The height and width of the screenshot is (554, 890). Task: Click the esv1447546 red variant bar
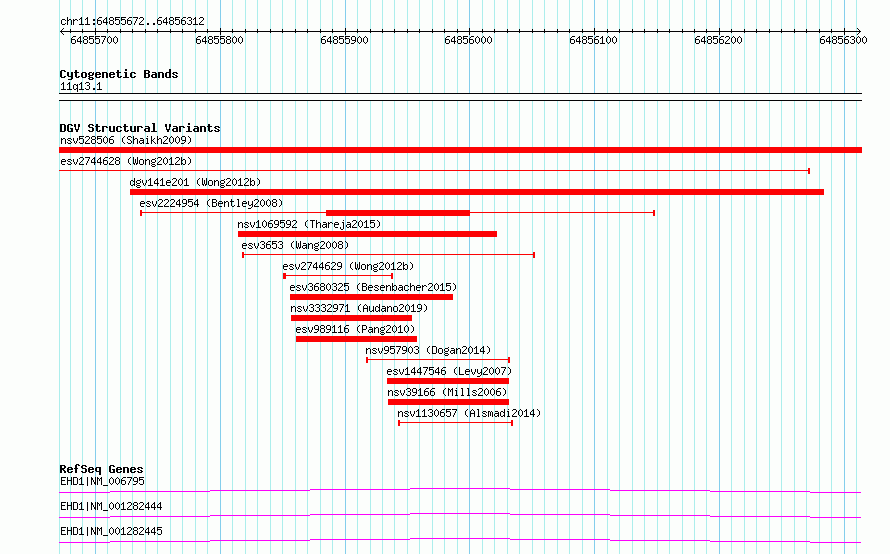448,381
